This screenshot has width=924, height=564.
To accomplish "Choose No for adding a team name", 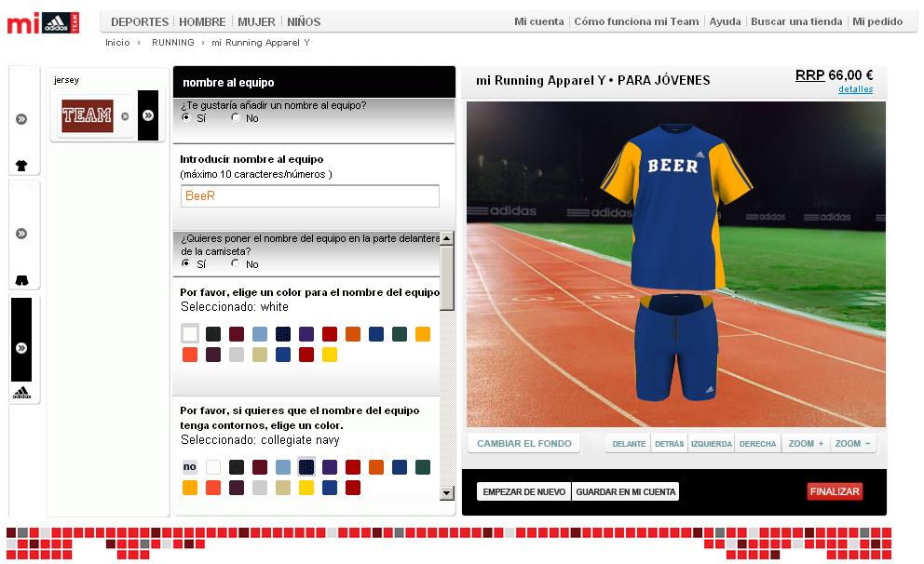I will coord(236,118).
